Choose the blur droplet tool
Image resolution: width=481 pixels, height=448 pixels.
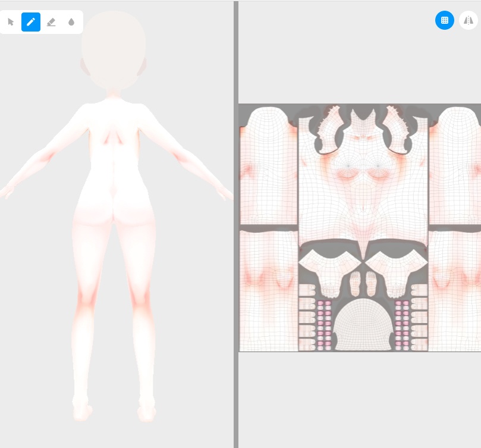coord(71,22)
